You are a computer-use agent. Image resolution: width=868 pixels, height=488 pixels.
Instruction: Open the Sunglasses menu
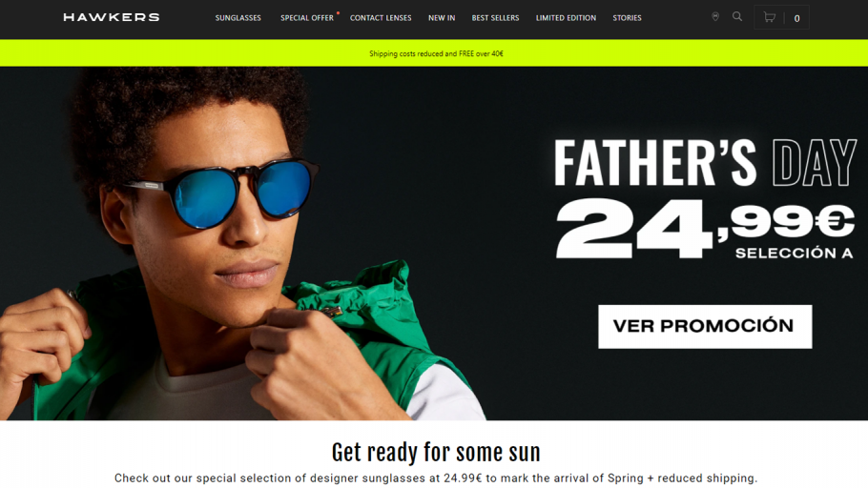click(238, 18)
